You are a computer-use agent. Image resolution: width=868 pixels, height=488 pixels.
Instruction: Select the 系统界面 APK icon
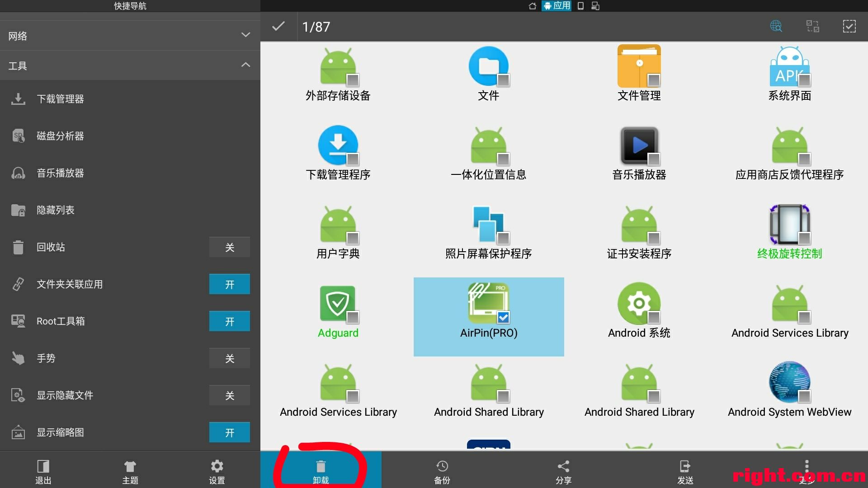tap(790, 67)
